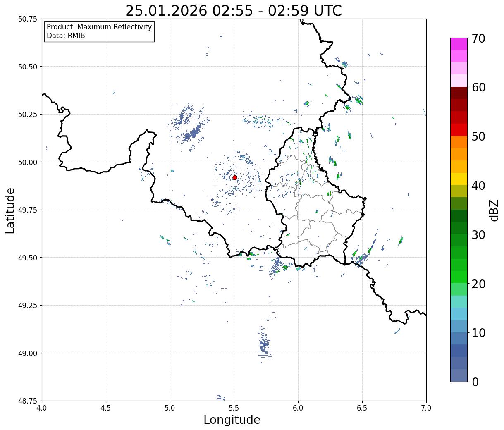The image size is (504, 430).
Task: Click the longitude tick label 4.0
Action: pos(42,408)
